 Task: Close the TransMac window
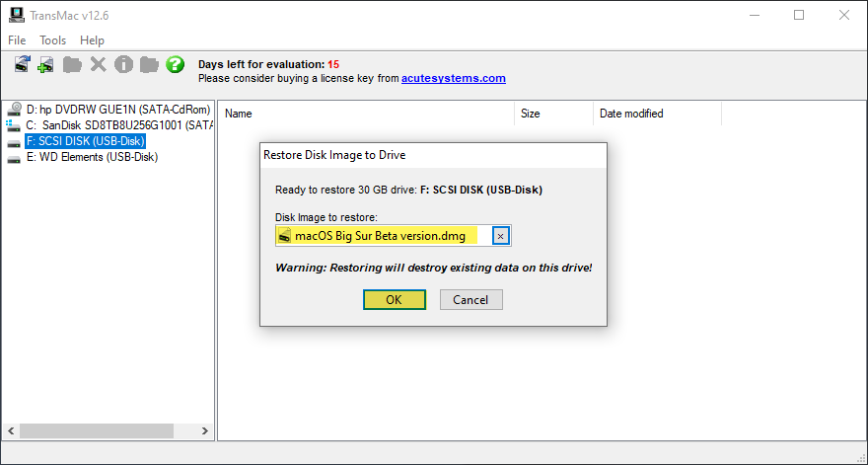coord(843,15)
